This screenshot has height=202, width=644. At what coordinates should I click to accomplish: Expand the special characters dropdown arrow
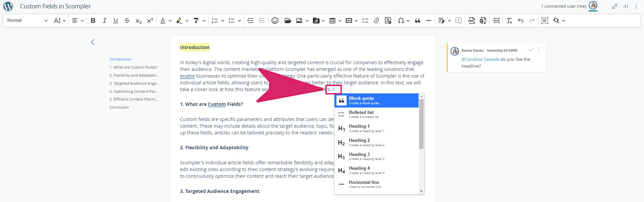(x=408, y=21)
